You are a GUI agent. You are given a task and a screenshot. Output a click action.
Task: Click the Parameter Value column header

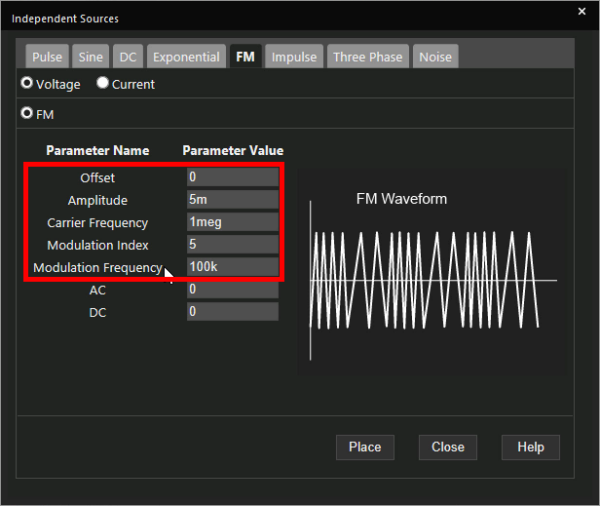tap(233, 150)
